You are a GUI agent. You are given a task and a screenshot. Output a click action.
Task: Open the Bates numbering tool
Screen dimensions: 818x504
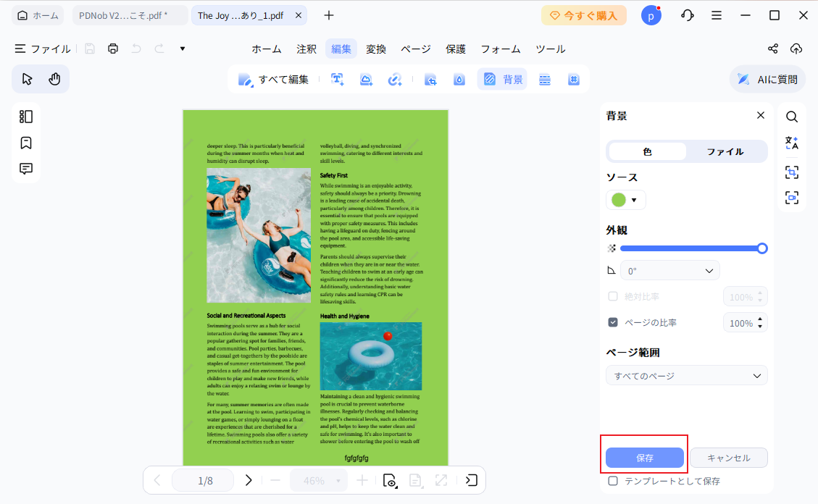click(x=574, y=79)
